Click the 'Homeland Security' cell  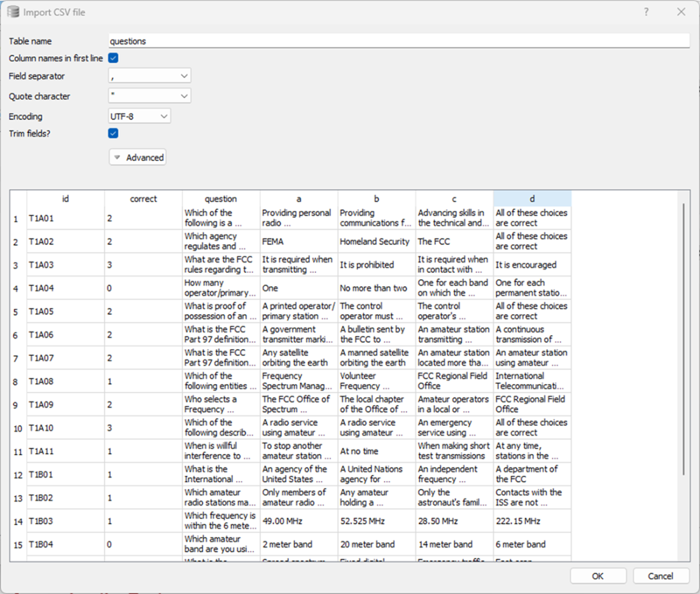coord(376,242)
